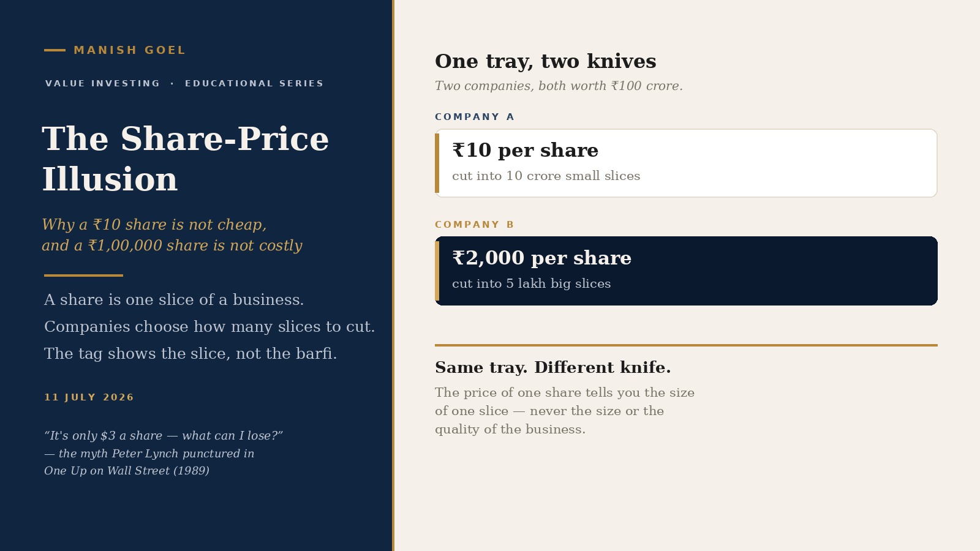Select the gold dash before the author name
The width and height of the screenshot is (980, 551).
click(55, 50)
